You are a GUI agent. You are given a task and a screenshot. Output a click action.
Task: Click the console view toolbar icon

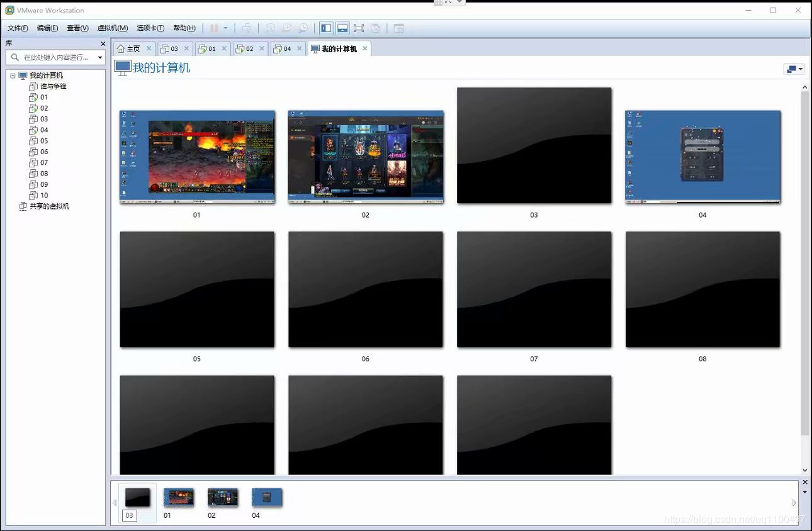[398, 28]
